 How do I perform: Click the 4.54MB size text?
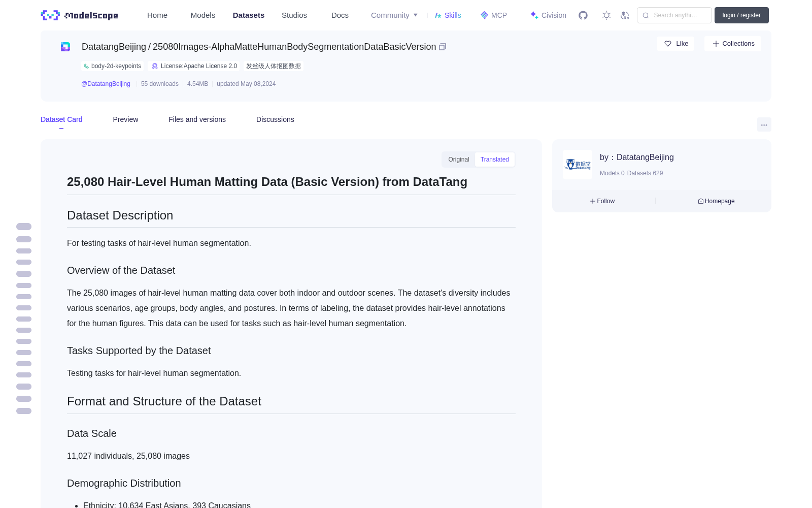tap(197, 84)
